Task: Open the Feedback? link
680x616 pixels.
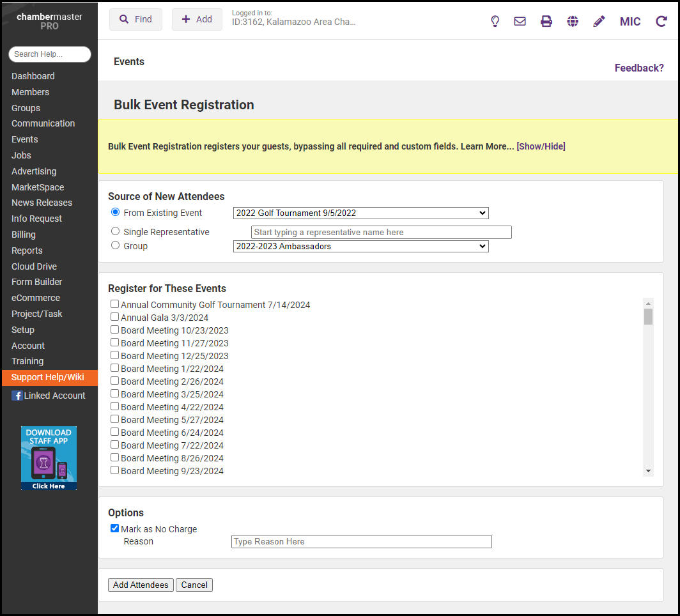Action: [638, 68]
